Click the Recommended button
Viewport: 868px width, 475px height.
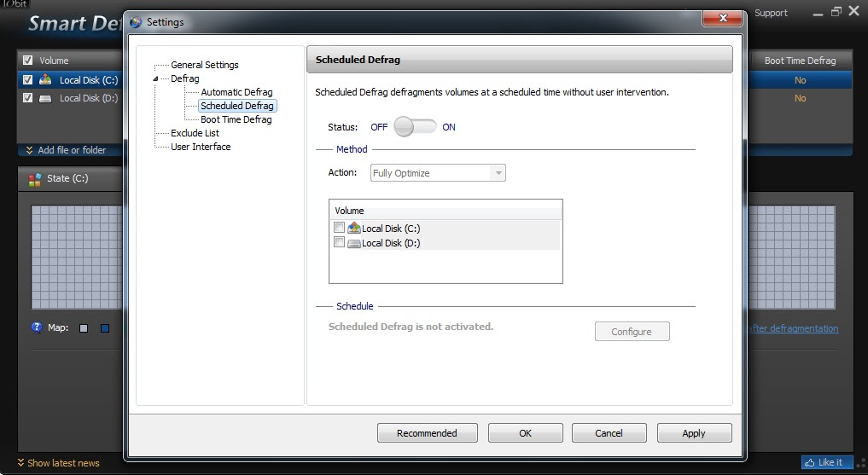coord(428,433)
